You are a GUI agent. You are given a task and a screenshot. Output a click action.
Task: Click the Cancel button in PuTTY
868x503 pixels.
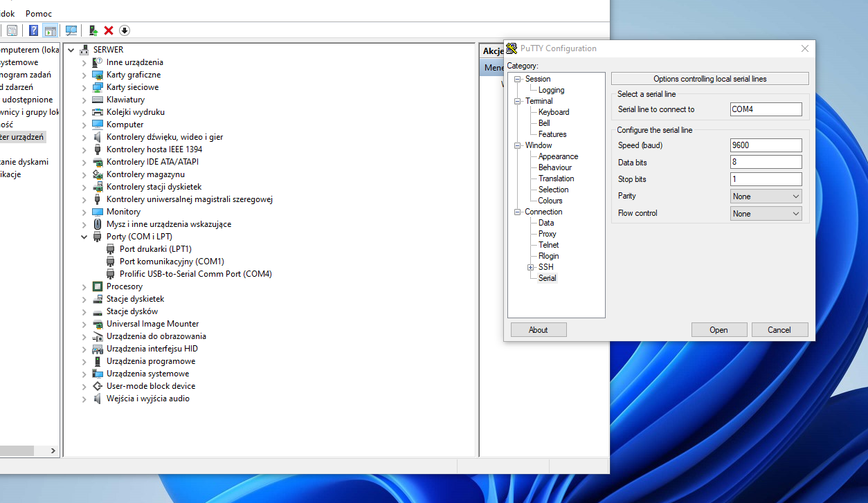779,330
